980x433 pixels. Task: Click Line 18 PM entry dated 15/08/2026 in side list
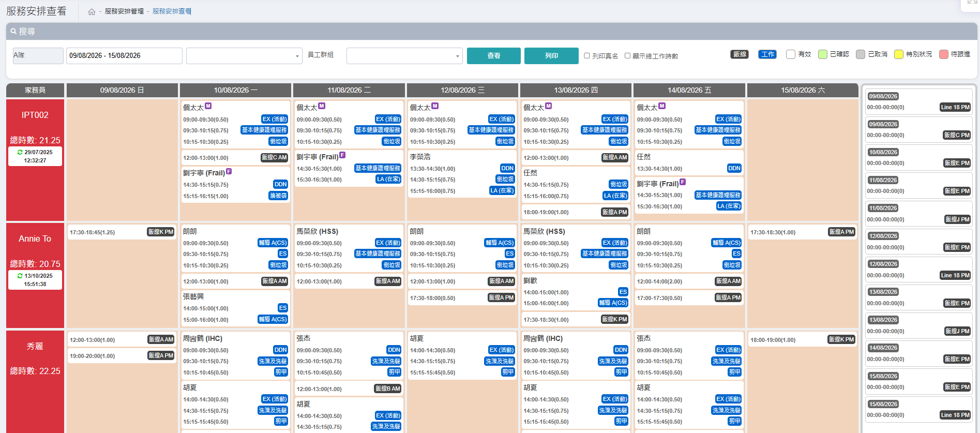(x=918, y=410)
